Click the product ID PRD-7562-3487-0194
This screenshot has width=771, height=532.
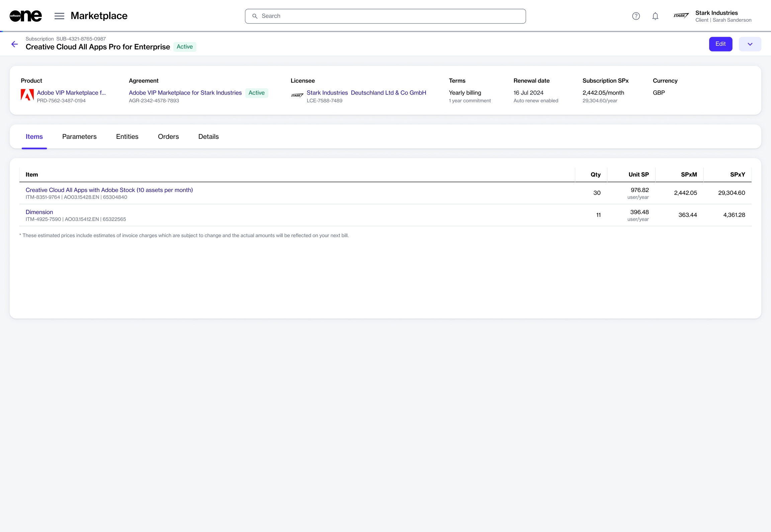click(x=61, y=101)
